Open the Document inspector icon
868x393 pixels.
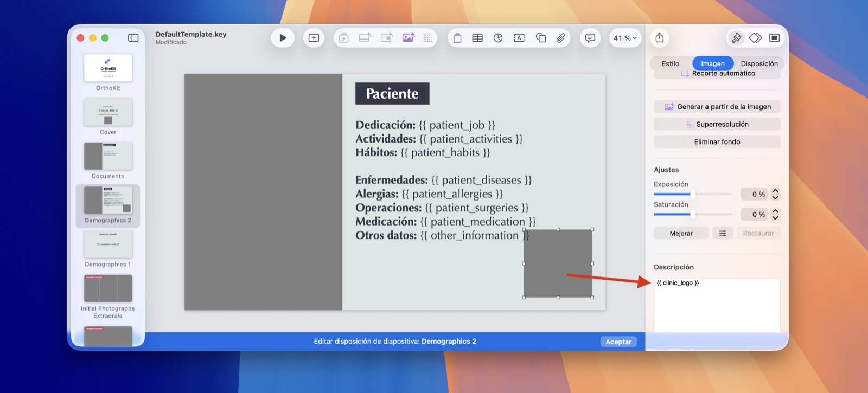coord(775,38)
